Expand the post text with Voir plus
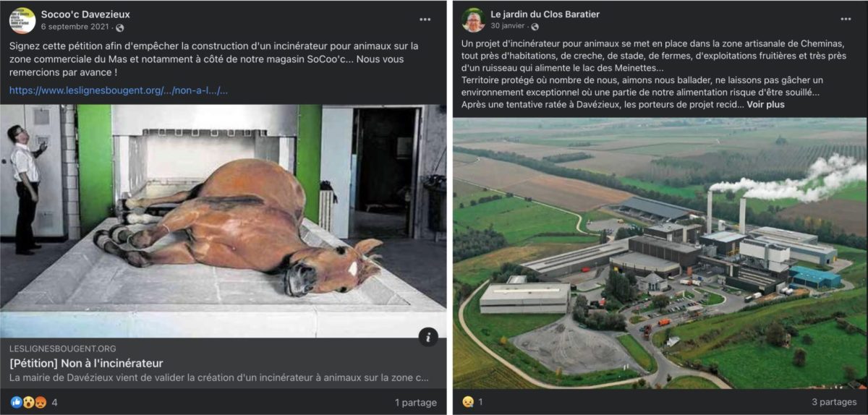Image resolution: width=868 pixels, height=415 pixels. tap(765, 104)
